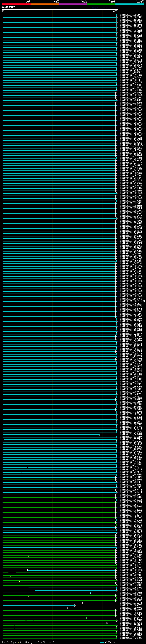This screenshot has width=146, height=644.
Task: Select the UniRef100_Q9LLR4 label
Action: (131, 50)
